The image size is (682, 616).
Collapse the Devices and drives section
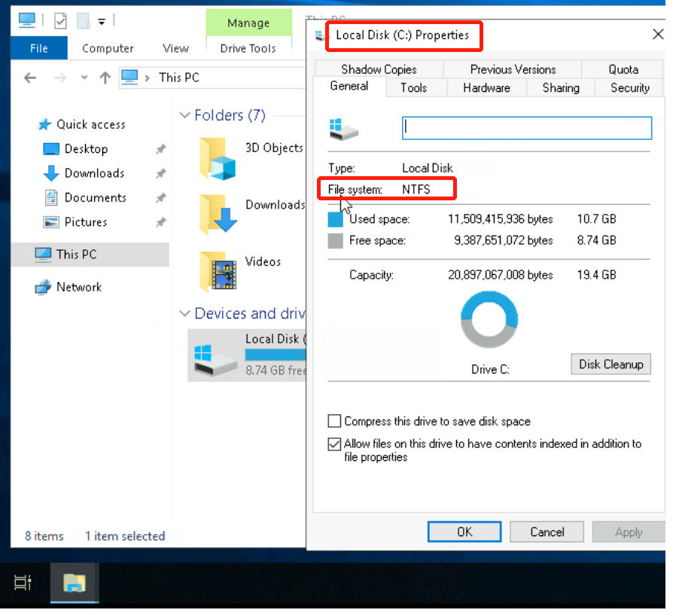(184, 314)
